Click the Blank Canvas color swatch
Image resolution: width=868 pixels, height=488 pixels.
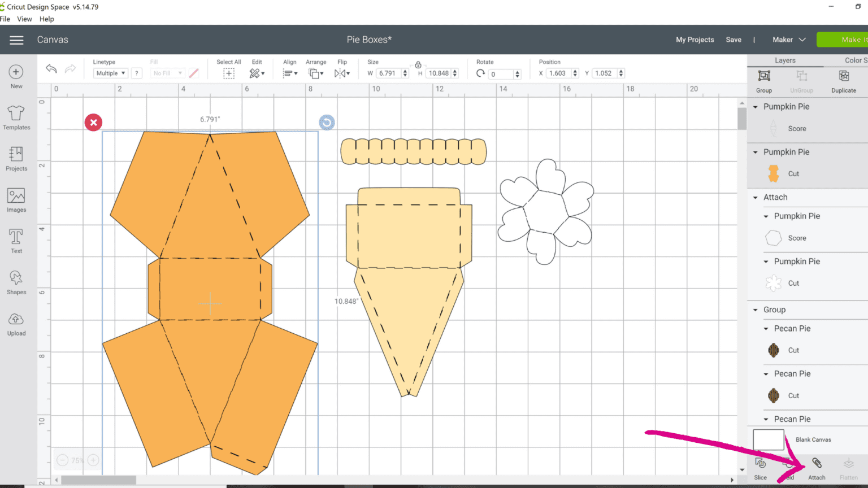tap(768, 439)
